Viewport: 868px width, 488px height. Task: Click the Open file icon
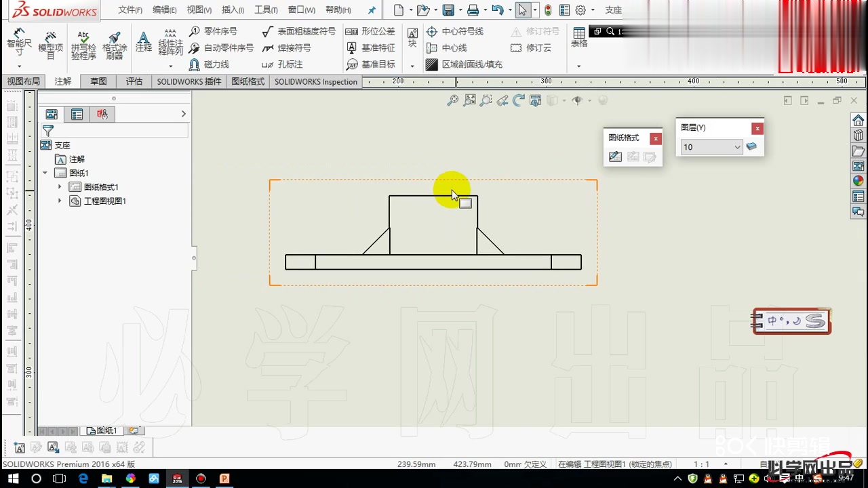point(422,10)
